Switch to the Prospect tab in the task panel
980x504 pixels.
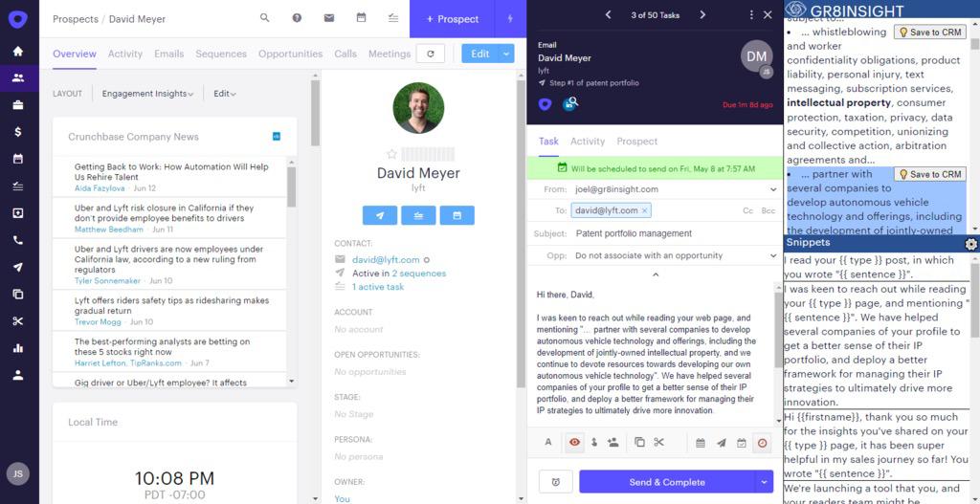636,142
